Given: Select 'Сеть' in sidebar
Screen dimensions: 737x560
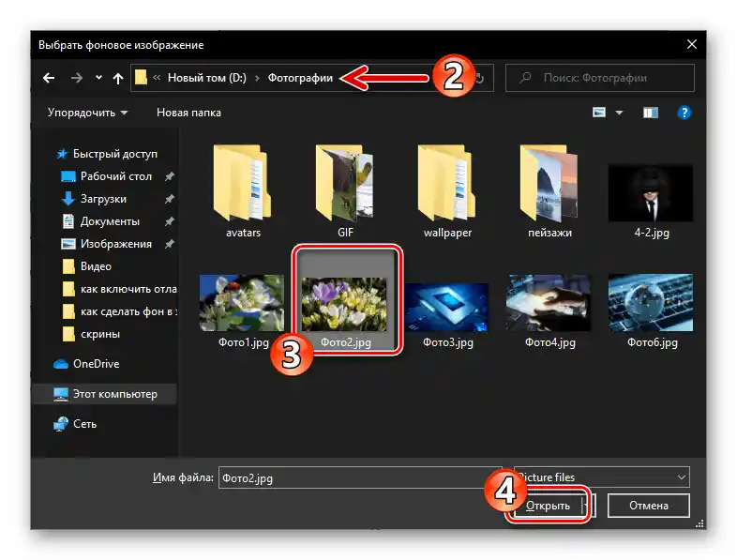Looking at the screenshot, I should (75, 424).
